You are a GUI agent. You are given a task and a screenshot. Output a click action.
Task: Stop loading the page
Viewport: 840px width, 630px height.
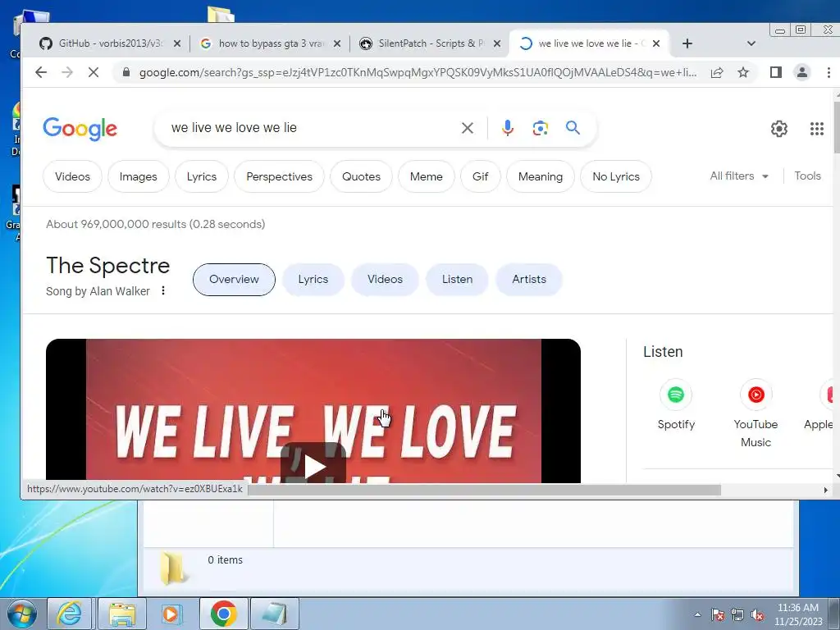94,72
